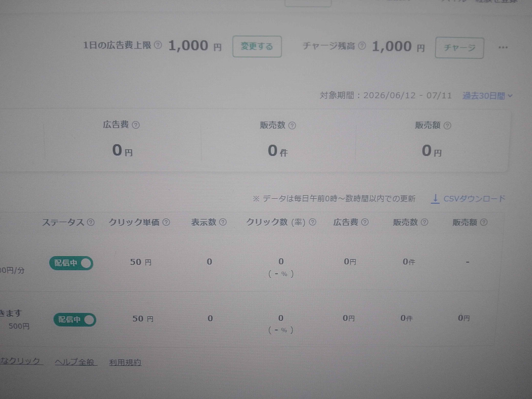
Task: Open help icon beside クリック数 (率) header
Action: [312, 222]
